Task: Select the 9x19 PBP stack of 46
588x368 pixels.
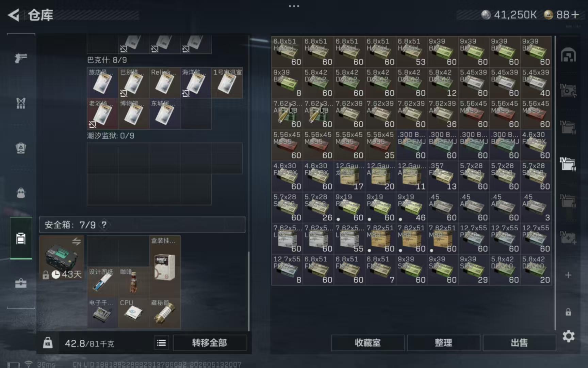Action: 411,207
